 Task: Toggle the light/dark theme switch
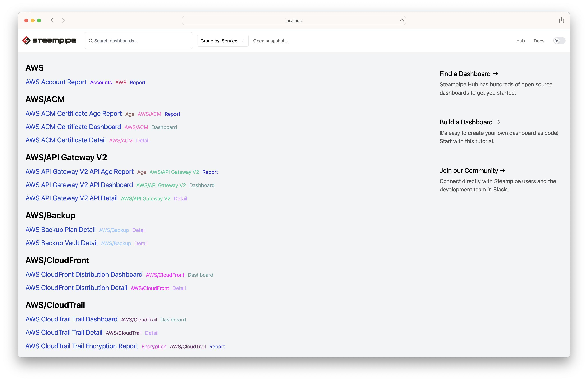559,41
